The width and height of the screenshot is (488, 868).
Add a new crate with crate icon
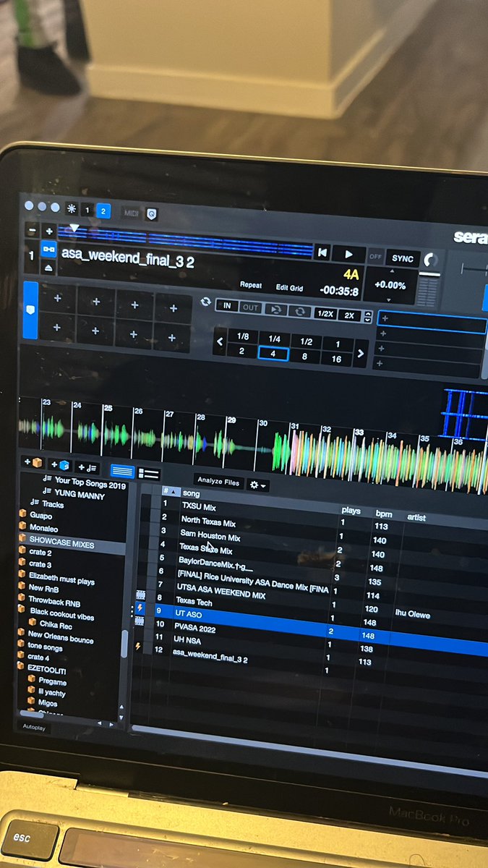coord(33,462)
